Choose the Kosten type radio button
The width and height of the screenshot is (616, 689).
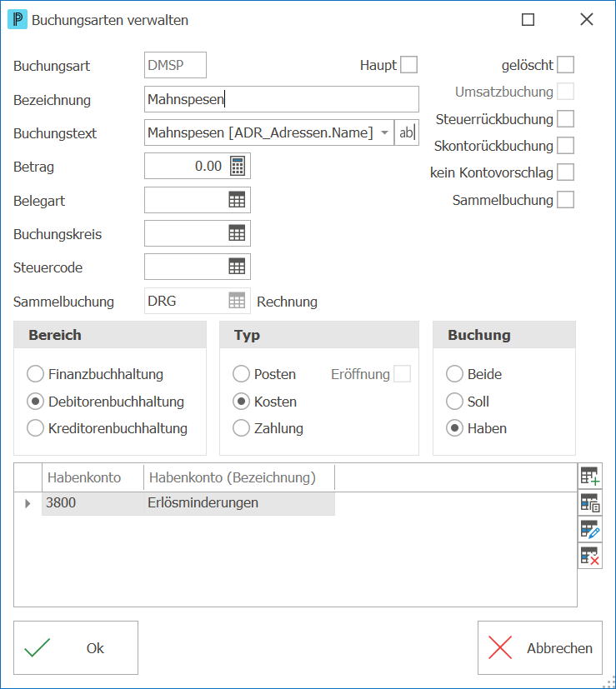tap(242, 402)
